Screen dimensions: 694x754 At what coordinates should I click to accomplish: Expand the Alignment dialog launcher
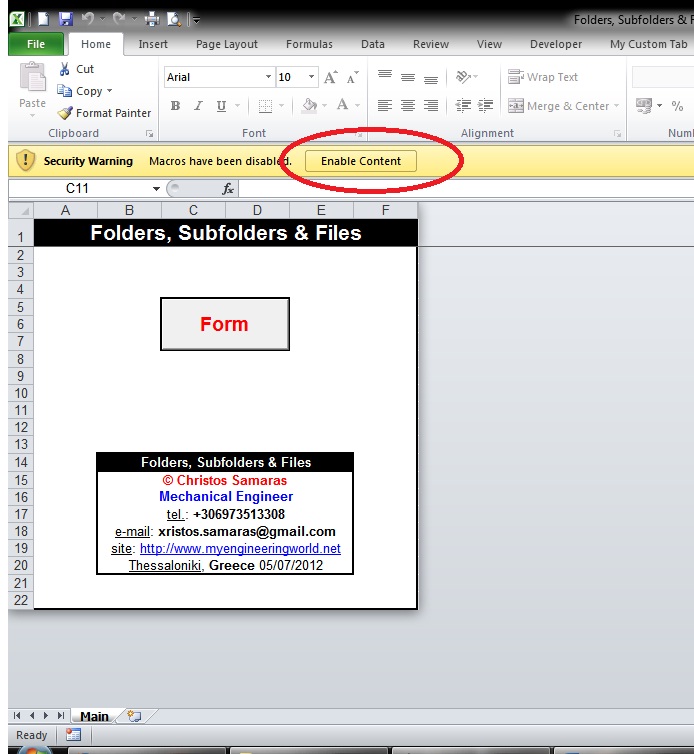[617, 134]
